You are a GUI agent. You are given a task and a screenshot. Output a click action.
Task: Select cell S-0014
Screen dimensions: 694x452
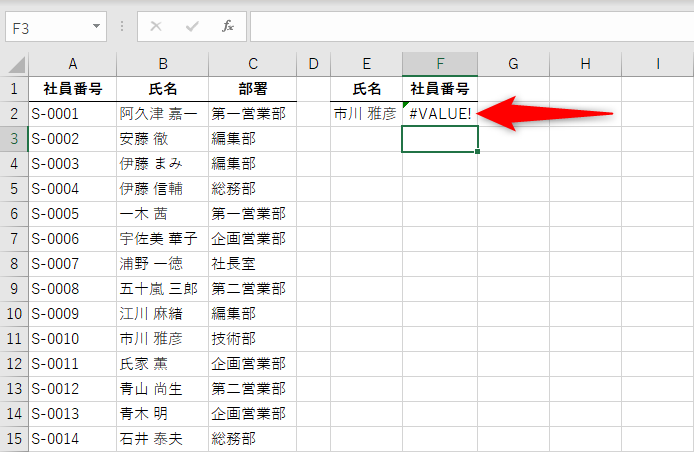tap(73, 439)
